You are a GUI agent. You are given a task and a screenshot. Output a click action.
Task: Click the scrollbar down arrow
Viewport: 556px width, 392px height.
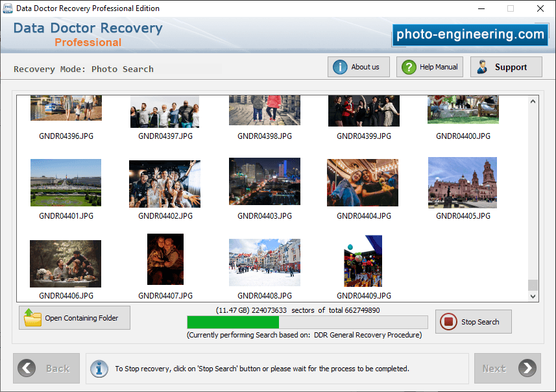533,296
